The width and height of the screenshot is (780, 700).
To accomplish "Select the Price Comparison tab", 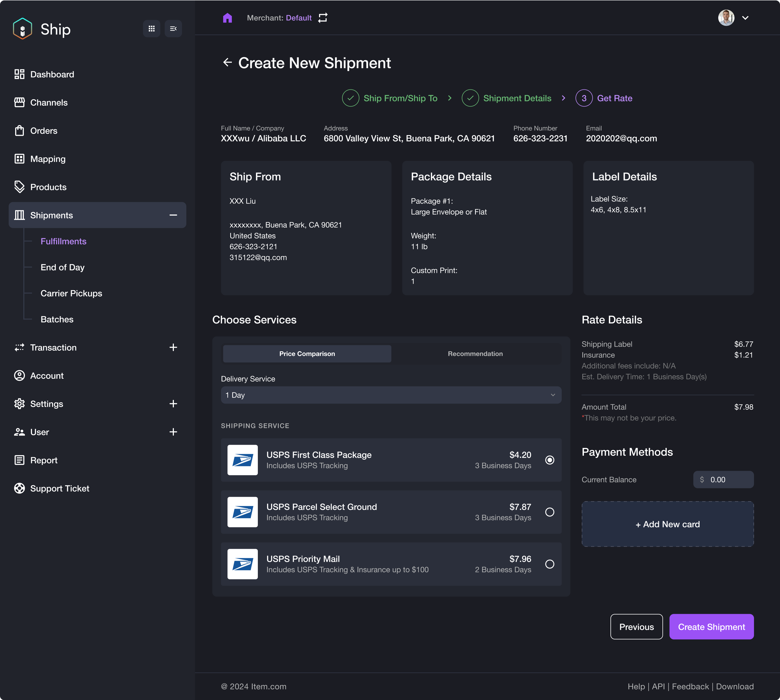I will tap(307, 353).
